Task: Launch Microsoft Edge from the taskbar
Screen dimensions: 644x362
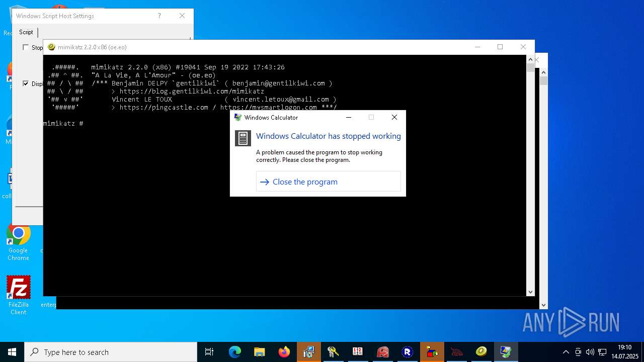Action: point(235,352)
